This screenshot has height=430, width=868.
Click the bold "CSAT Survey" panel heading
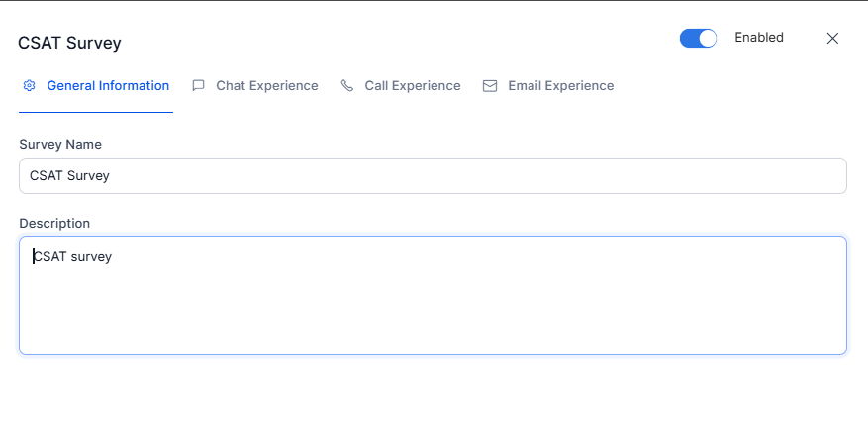pos(69,43)
